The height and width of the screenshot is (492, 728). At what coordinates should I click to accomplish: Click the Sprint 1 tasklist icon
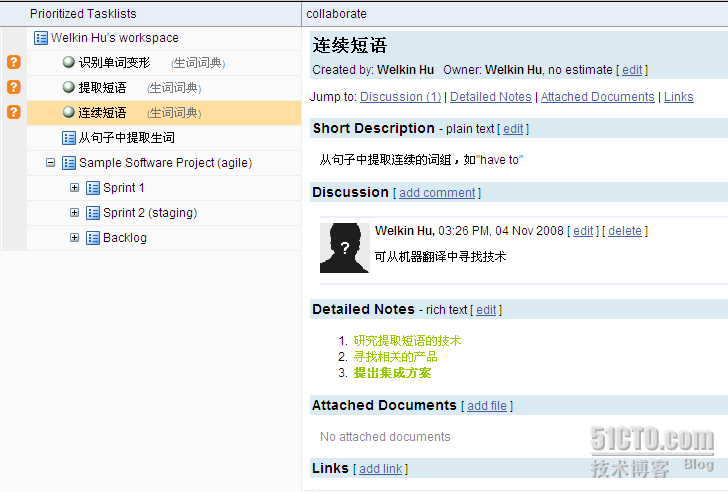click(93, 188)
